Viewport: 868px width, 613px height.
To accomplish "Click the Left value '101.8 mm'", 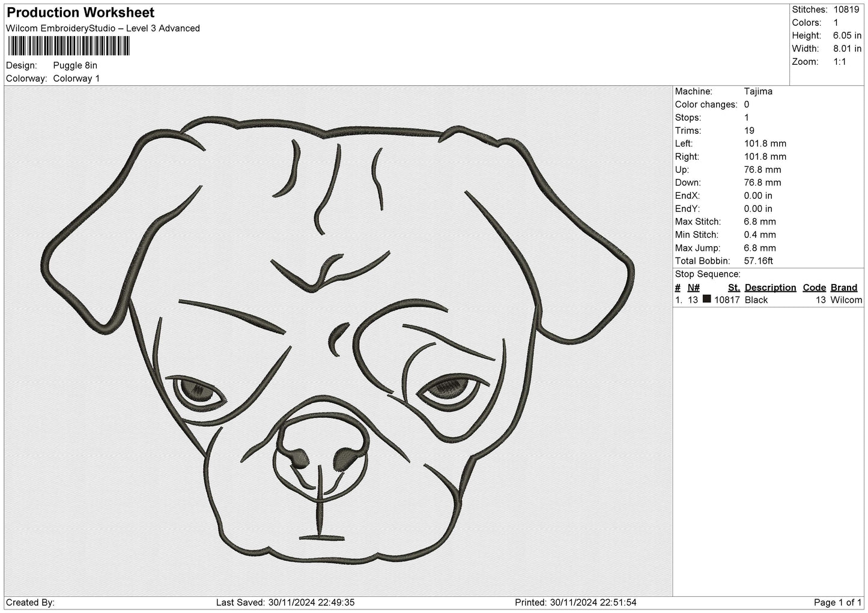I will pos(765,143).
